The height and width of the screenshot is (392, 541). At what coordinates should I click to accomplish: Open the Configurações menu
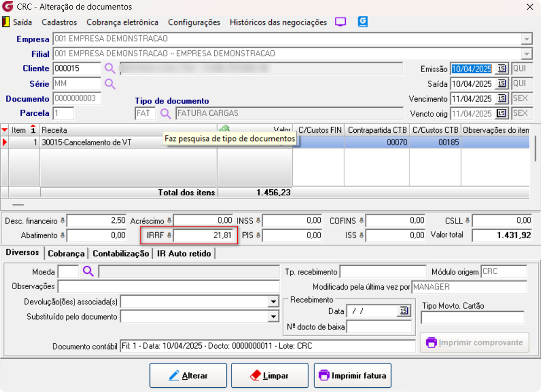[194, 22]
